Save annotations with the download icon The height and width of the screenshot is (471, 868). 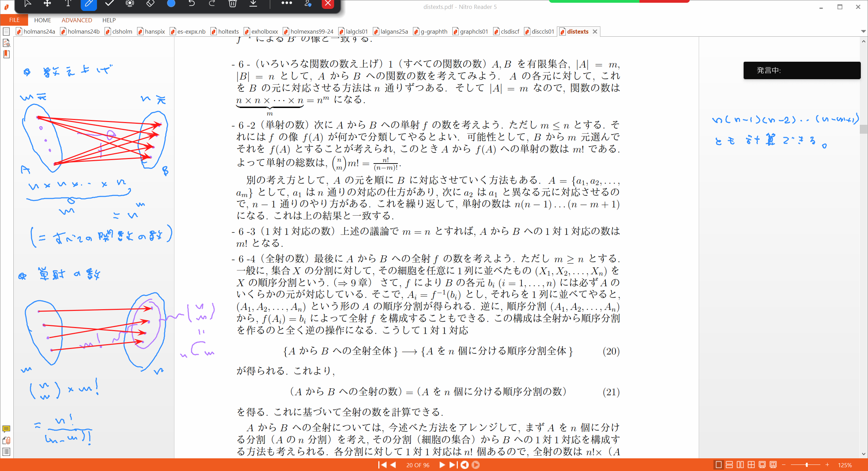coord(253,3)
